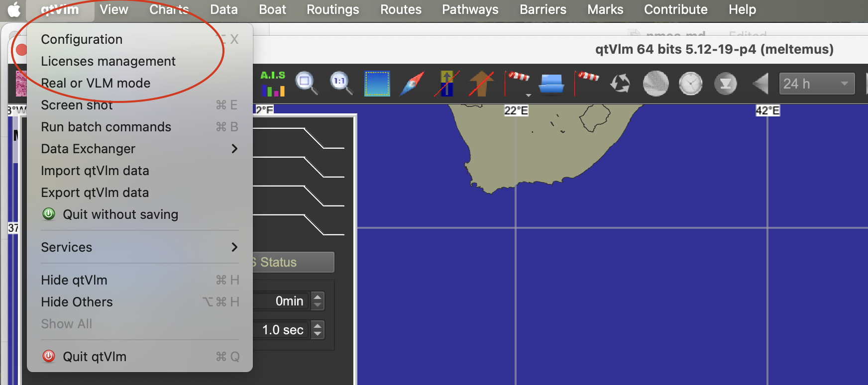Open the Barriers menu
The width and height of the screenshot is (868, 385).
coord(543,9)
